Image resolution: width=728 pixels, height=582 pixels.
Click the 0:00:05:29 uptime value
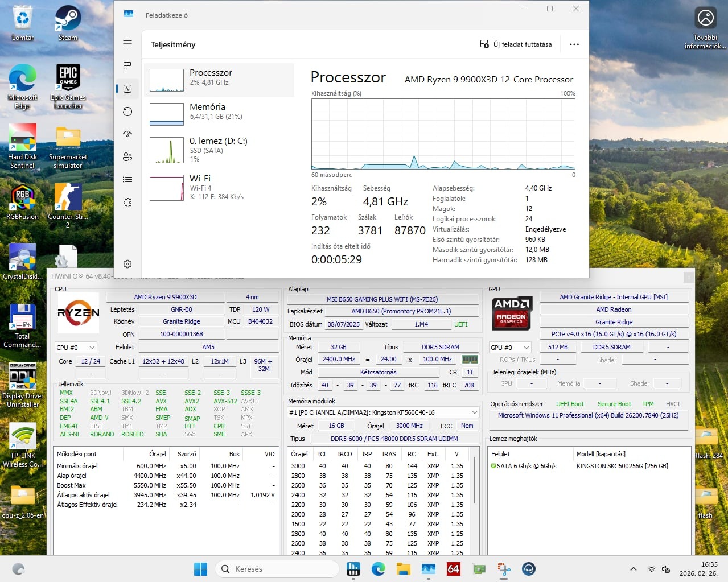[336, 260]
